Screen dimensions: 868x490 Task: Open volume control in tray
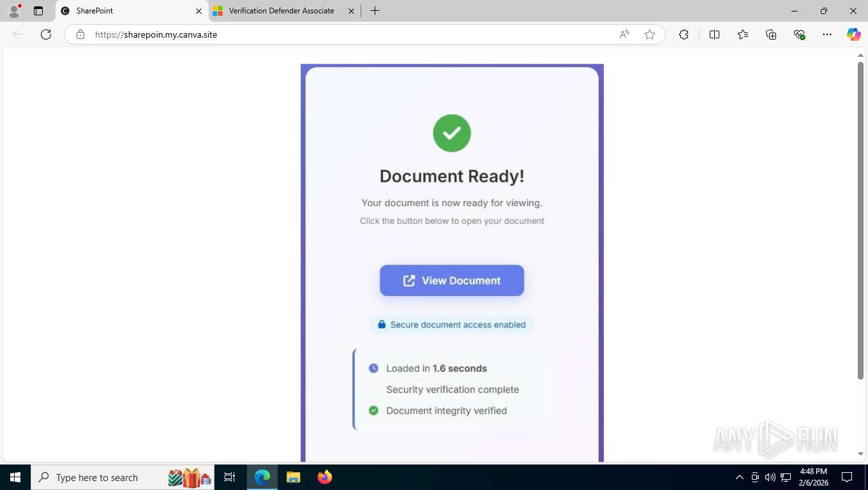click(770, 477)
